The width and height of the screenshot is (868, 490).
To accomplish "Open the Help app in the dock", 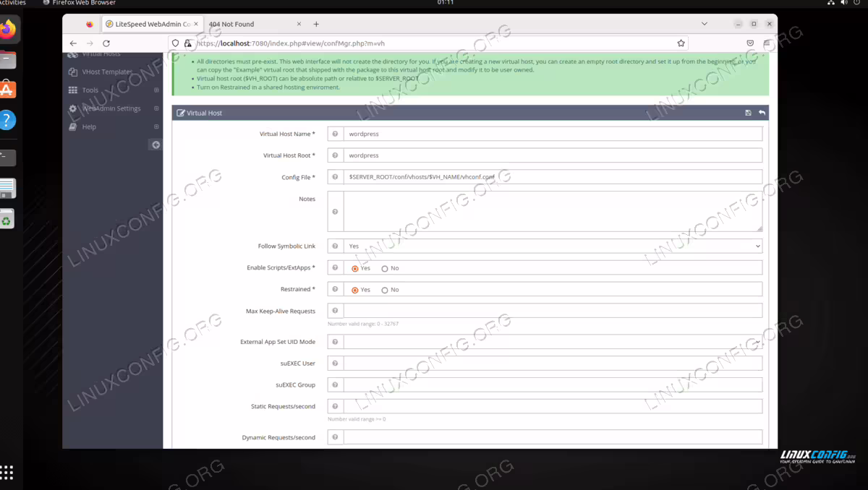I will (x=7, y=120).
